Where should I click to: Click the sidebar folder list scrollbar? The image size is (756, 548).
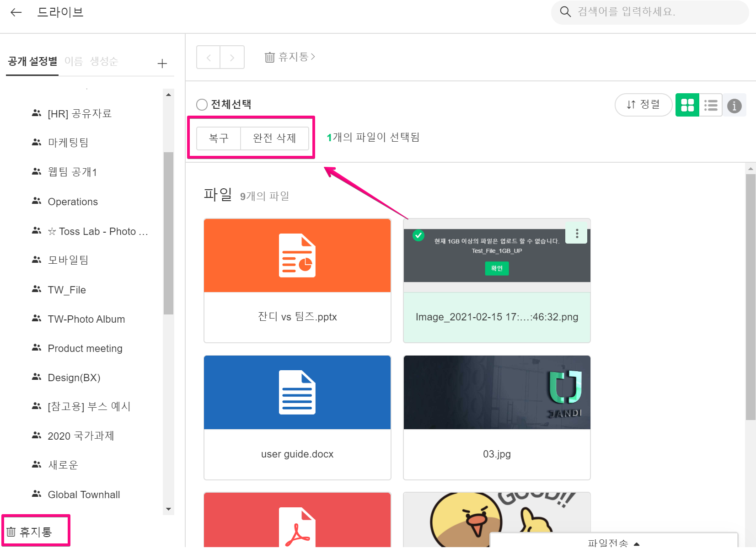(x=168, y=233)
